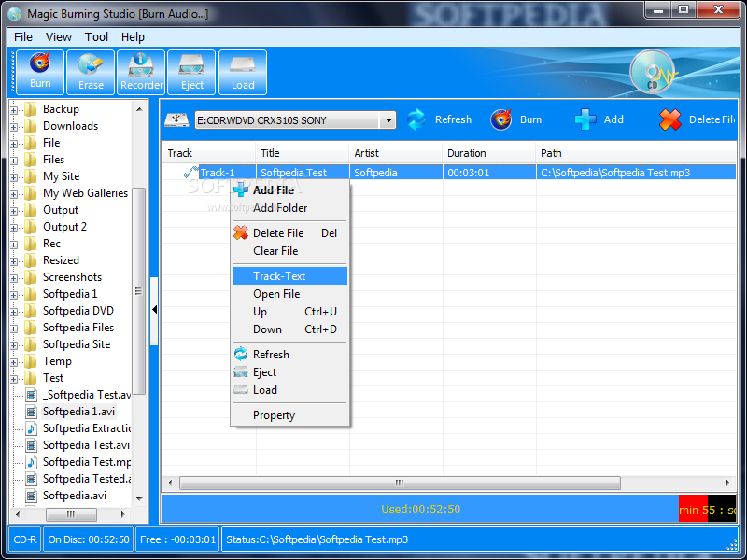Click the Softpedia Extraction audio file icon
The width and height of the screenshot is (747, 560).
[x=32, y=428]
